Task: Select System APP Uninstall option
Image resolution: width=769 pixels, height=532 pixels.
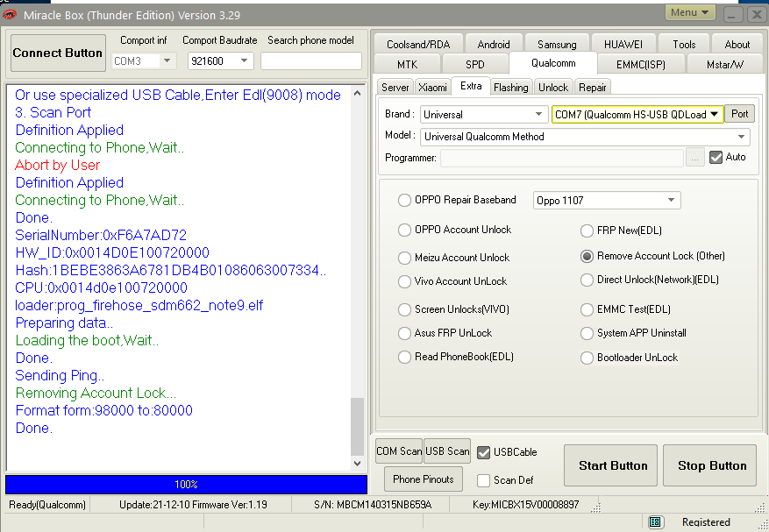Action: pyautogui.click(x=587, y=333)
